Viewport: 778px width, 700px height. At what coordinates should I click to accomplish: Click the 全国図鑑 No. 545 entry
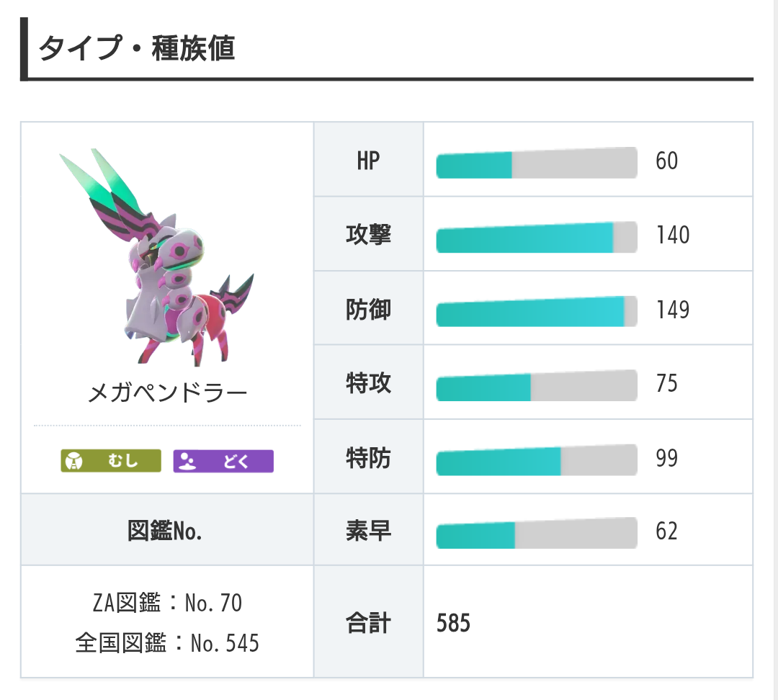click(x=167, y=642)
